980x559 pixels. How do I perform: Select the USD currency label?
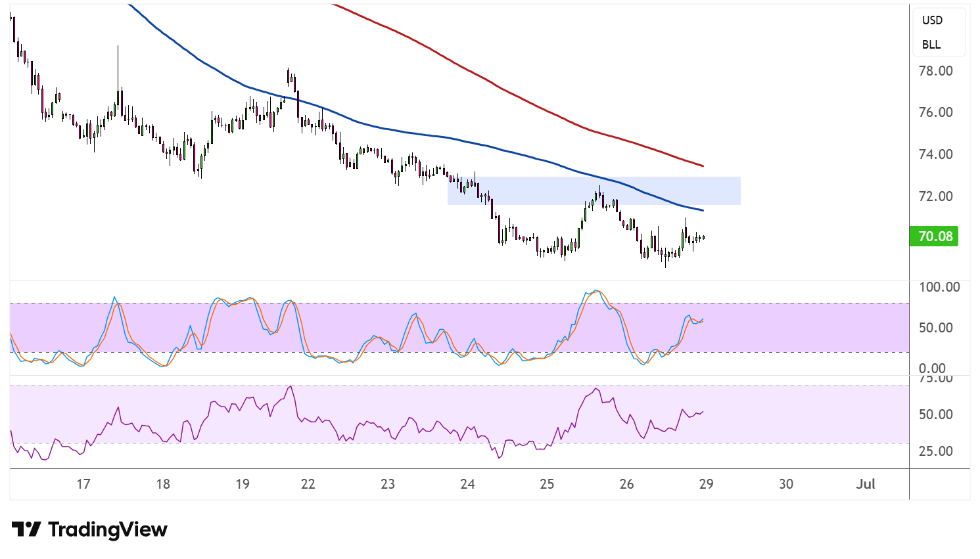932,20
